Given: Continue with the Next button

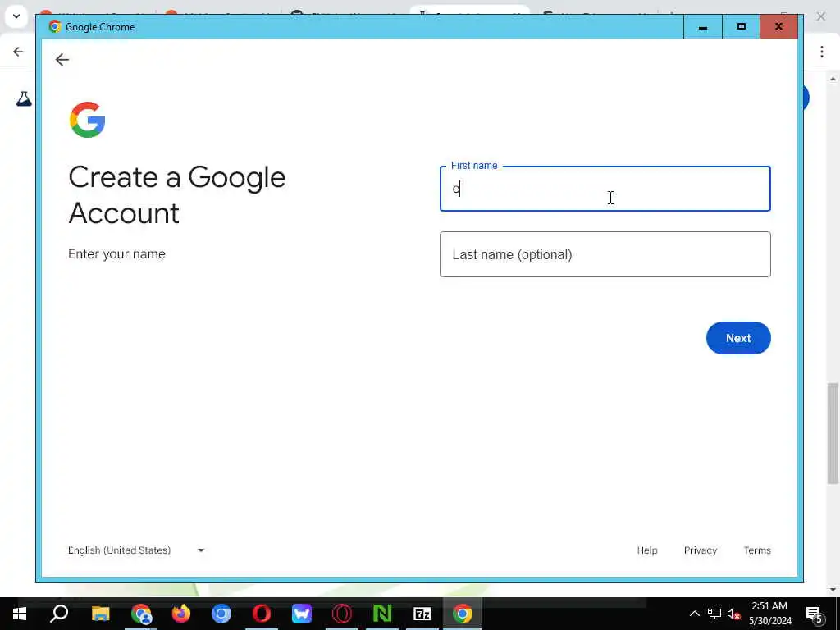Looking at the screenshot, I should tap(738, 338).
